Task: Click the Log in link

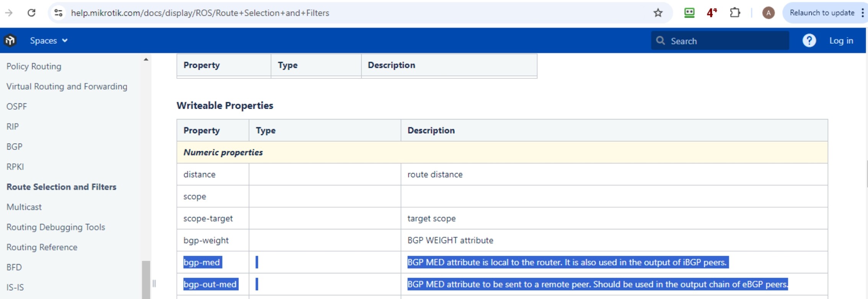Action: coord(841,41)
